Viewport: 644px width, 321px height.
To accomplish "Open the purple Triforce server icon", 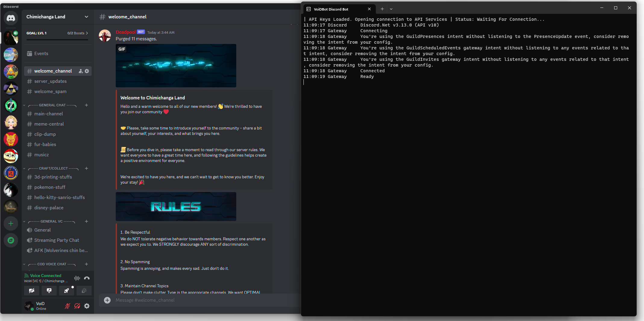I will tap(11, 89).
